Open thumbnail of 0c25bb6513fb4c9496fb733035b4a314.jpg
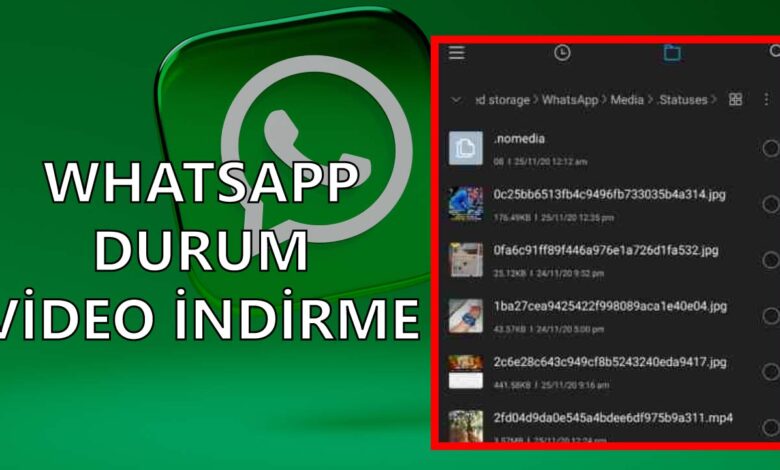The image size is (780, 470). [x=466, y=204]
